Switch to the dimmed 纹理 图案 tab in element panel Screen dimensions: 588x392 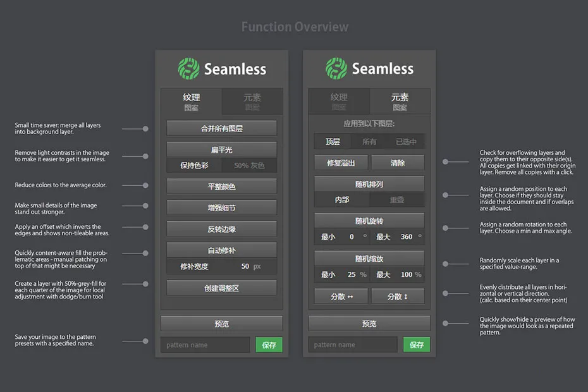click(339, 102)
